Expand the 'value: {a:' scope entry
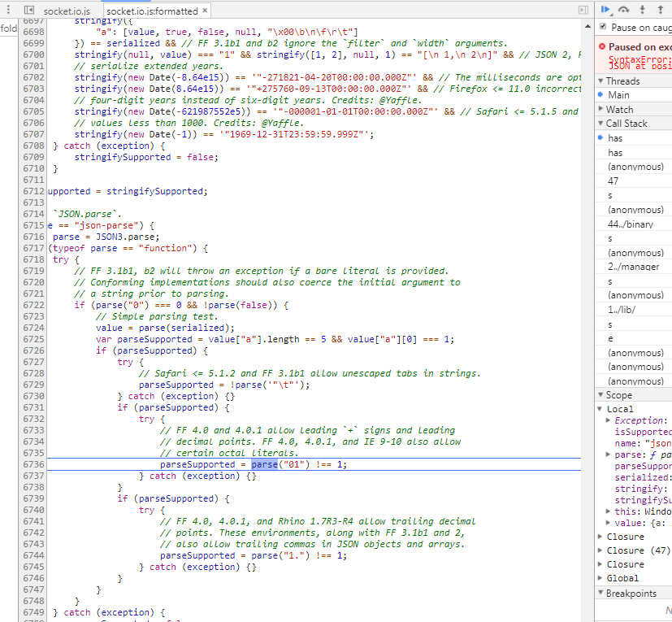The width and height of the screenshot is (672, 622). coord(608,523)
